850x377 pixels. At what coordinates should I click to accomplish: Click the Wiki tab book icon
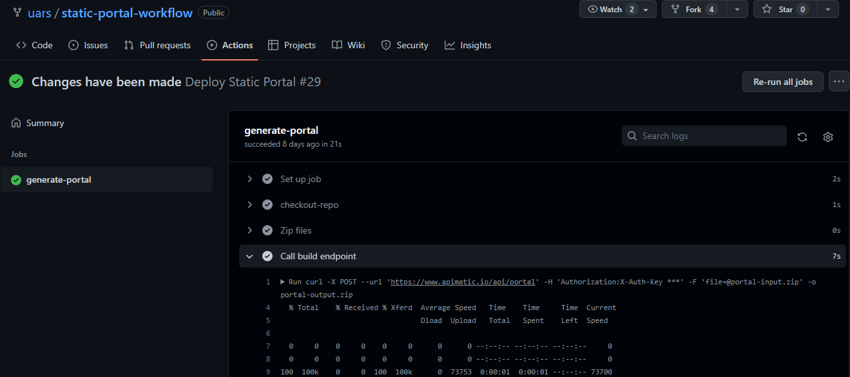[337, 45]
